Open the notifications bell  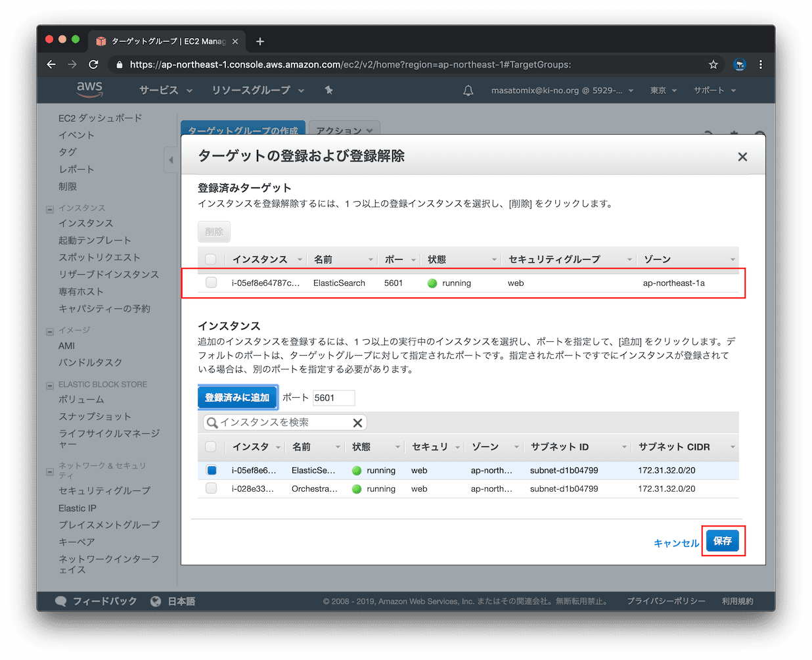tap(468, 91)
